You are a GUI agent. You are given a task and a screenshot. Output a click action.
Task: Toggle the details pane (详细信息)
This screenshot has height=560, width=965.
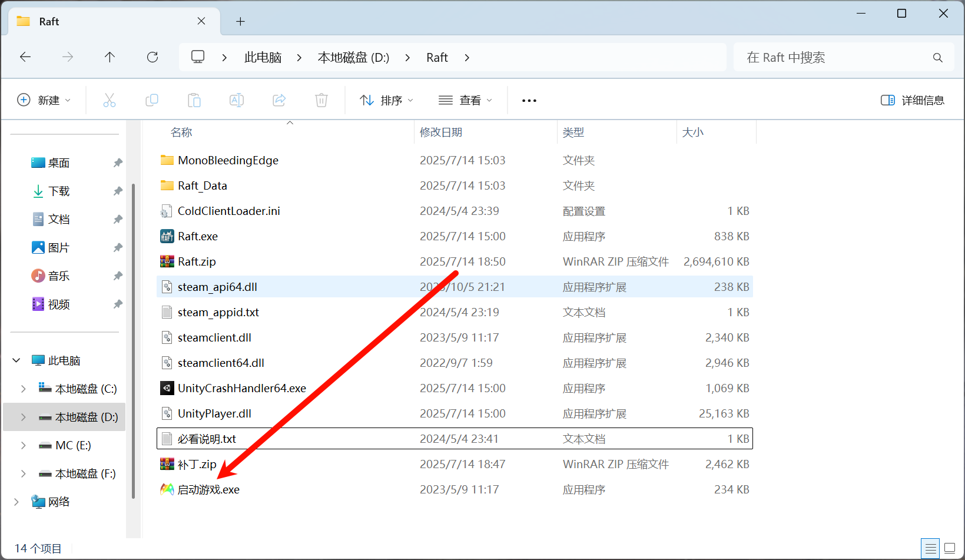pos(913,100)
